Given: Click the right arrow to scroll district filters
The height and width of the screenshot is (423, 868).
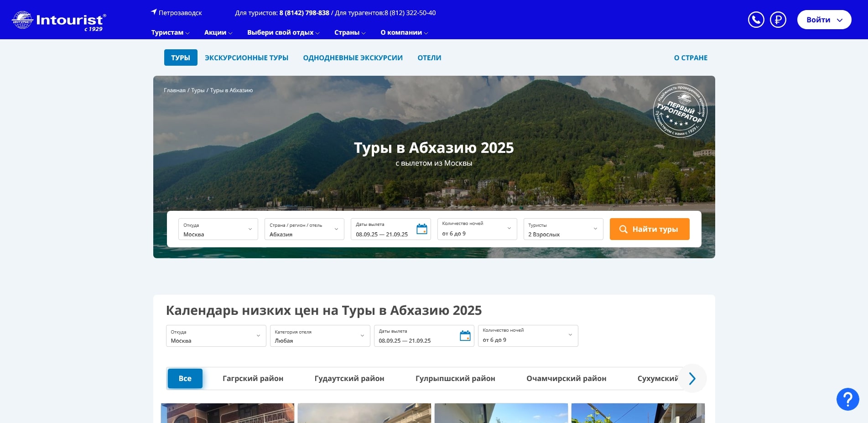Looking at the screenshot, I should [692, 378].
